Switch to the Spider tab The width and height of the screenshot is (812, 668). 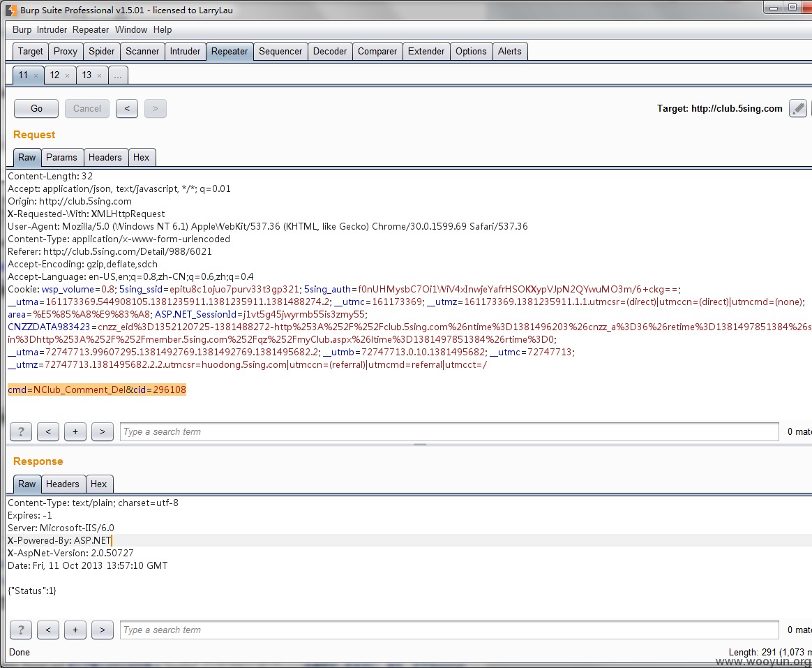[102, 52]
